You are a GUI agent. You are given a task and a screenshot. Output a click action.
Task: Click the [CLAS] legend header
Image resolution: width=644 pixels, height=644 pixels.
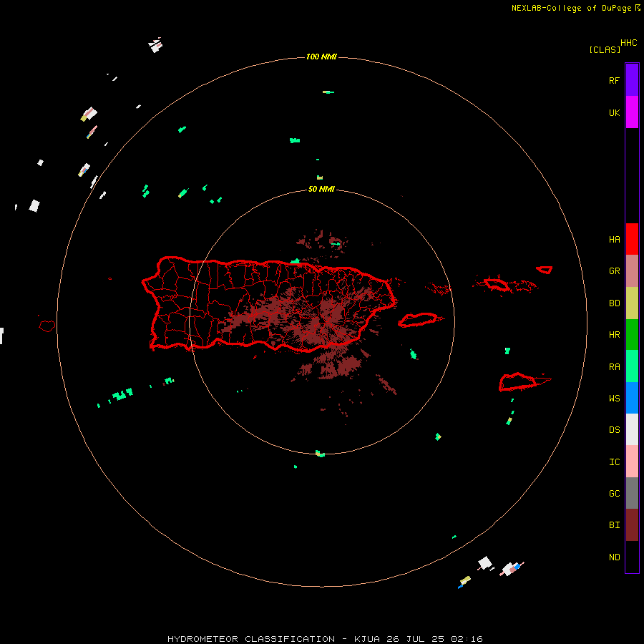605,49
